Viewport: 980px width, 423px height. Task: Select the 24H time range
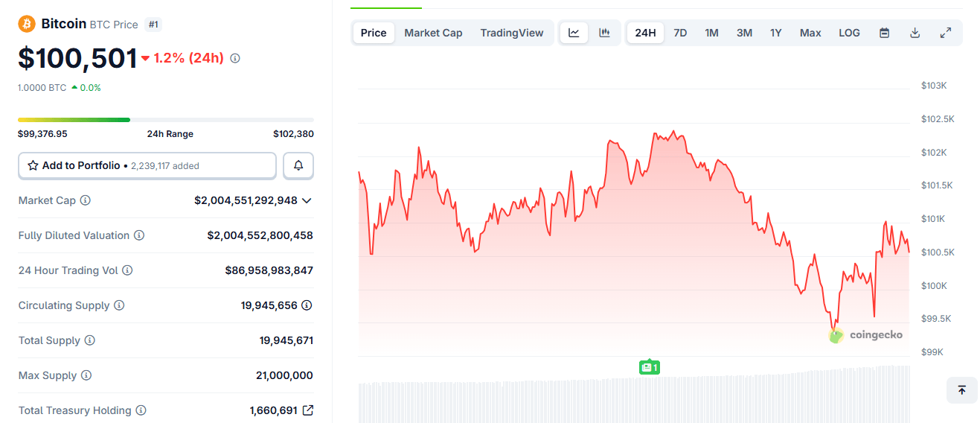[x=645, y=33]
